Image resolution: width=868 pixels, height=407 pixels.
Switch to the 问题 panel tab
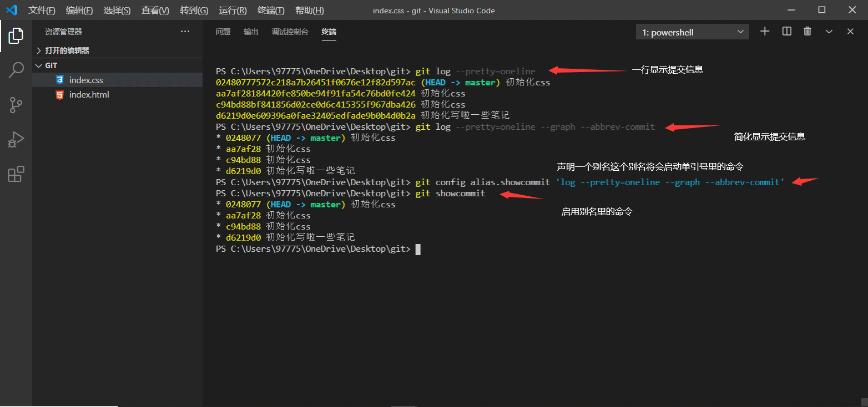[x=223, y=32]
